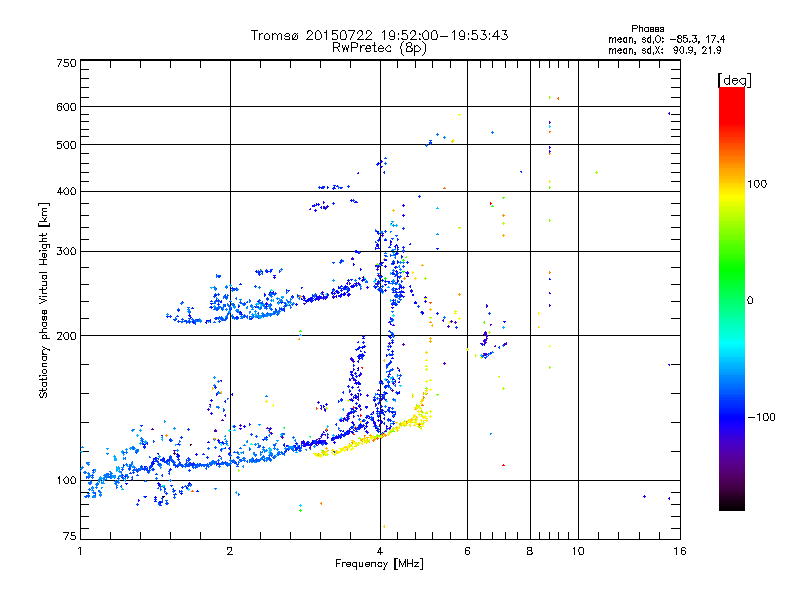Click the 'Frequency [MHz]' axis label

[379, 564]
